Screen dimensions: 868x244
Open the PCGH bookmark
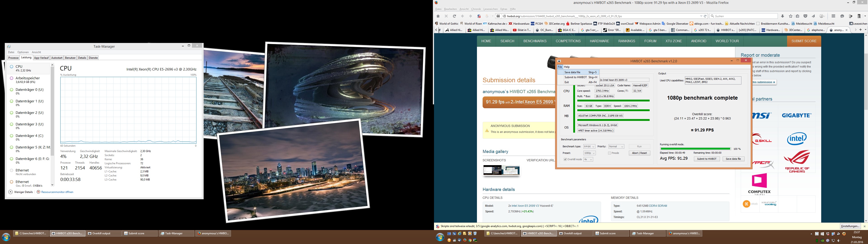(x=537, y=23)
